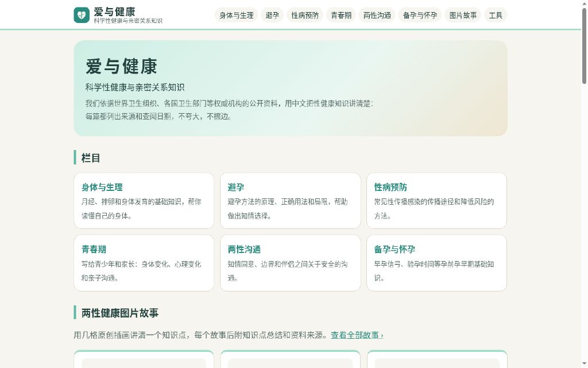Click the header tagline under the logo
This screenshot has height=368, width=588.
128,21
